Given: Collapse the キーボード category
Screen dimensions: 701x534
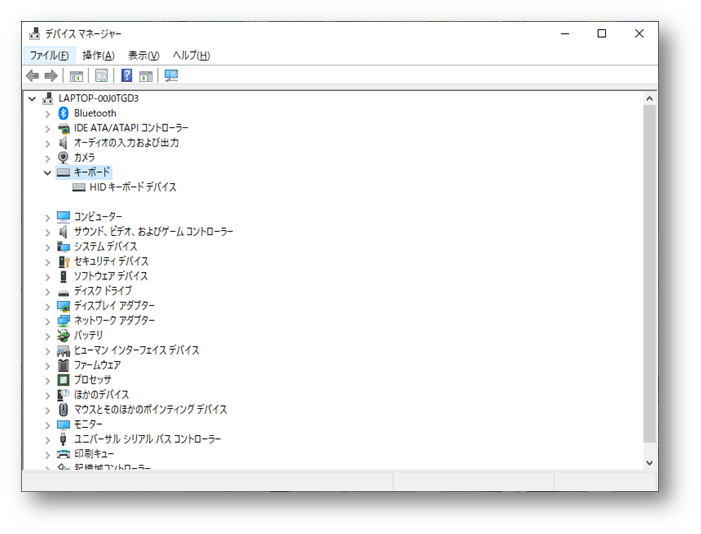Looking at the screenshot, I should (47, 173).
